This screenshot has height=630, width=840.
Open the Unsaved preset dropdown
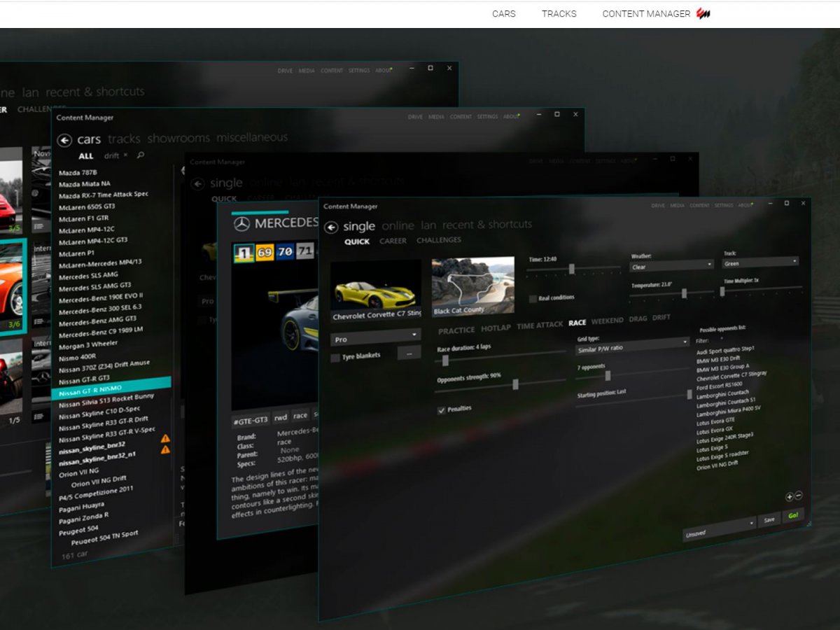point(720,530)
